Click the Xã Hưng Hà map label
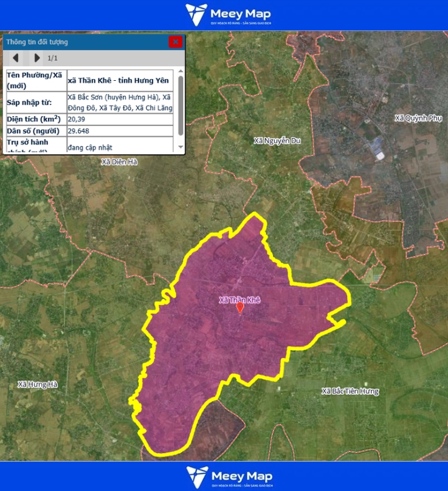This screenshot has width=448, height=491. click(37, 385)
